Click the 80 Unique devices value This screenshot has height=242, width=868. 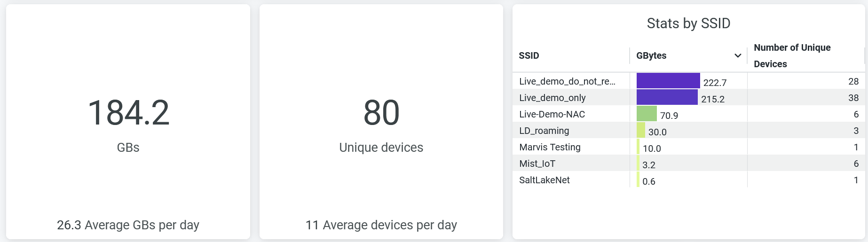381,113
